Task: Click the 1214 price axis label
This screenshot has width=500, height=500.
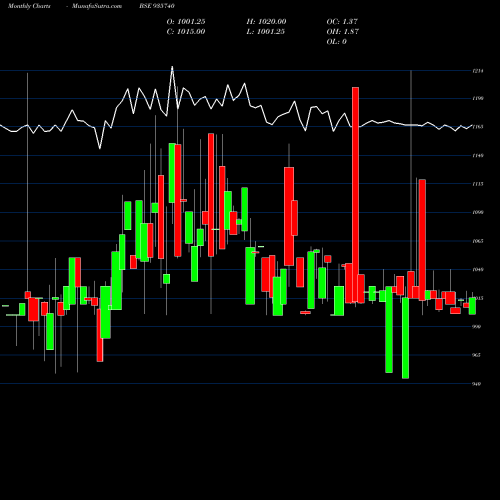Action: point(478,71)
